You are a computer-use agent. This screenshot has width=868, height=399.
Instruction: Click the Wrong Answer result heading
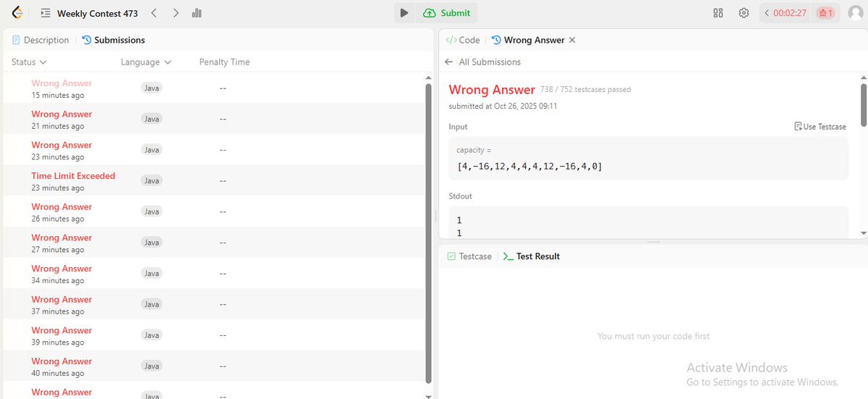click(x=492, y=90)
